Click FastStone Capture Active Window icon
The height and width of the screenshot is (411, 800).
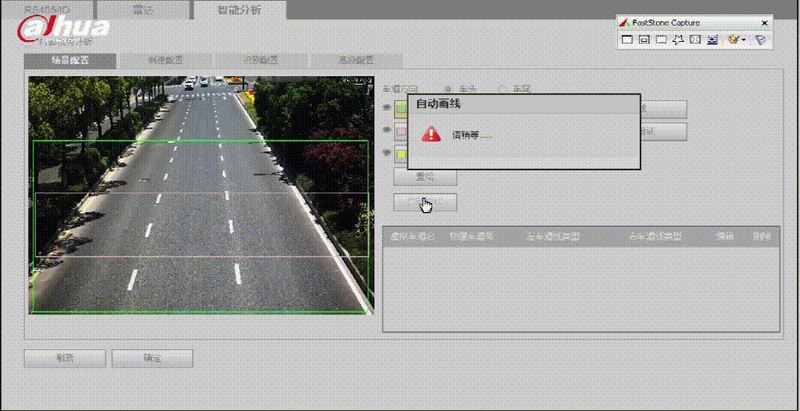(x=628, y=40)
